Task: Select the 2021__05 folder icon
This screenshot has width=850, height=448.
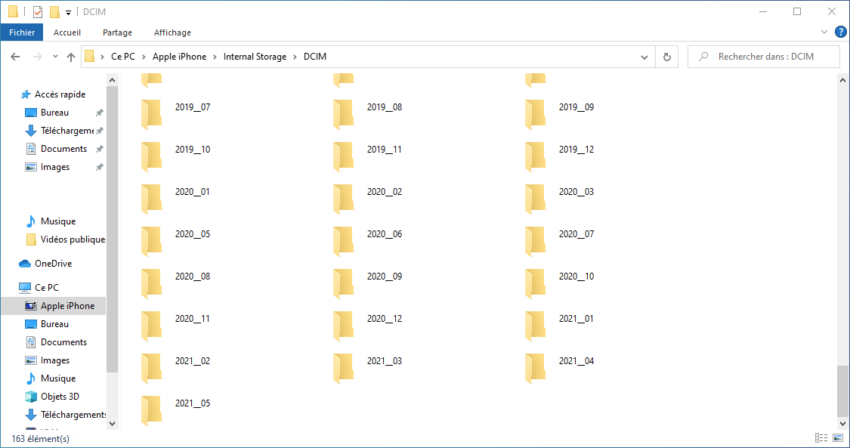Action: 151,410
